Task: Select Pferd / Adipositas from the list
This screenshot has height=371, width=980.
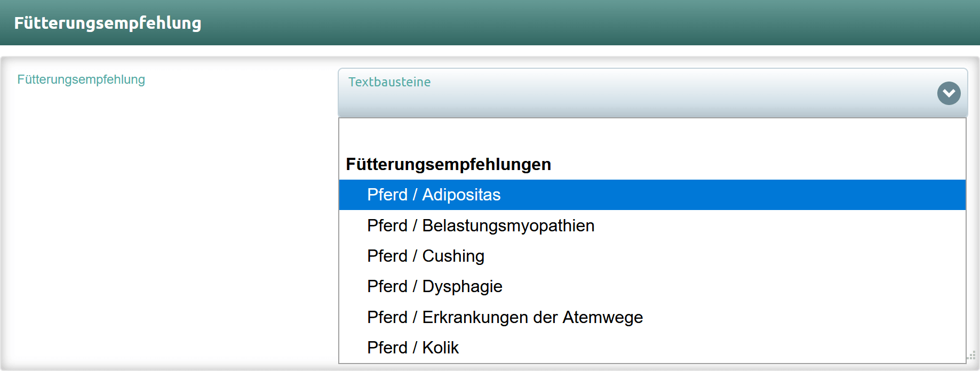Action: (x=652, y=195)
